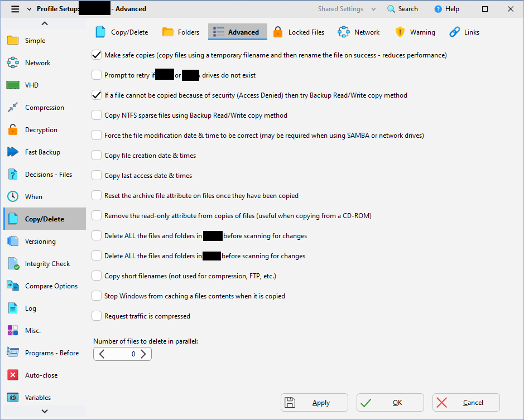Open Compression settings icon
The width and height of the screenshot is (524, 420).
(13, 108)
